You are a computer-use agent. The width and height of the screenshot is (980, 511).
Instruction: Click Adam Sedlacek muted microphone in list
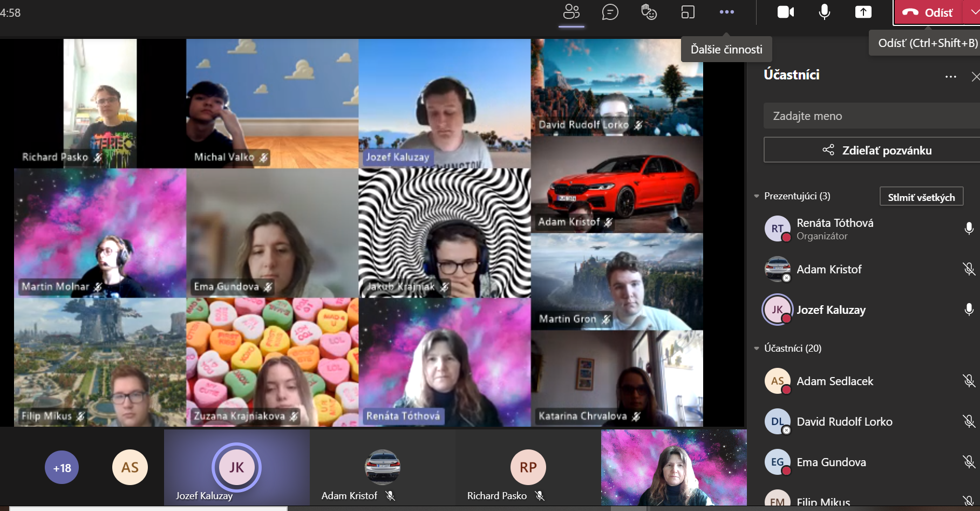[x=969, y=381]
